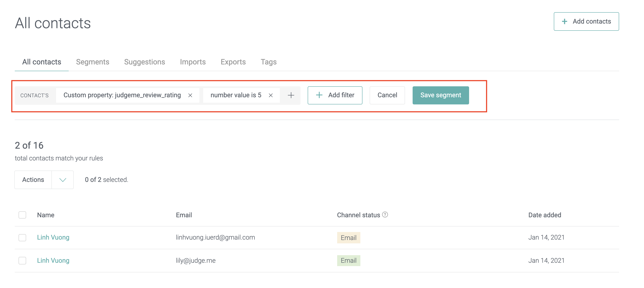Open the Suggestions tab
644x288 pixels.
click(145, 62)
